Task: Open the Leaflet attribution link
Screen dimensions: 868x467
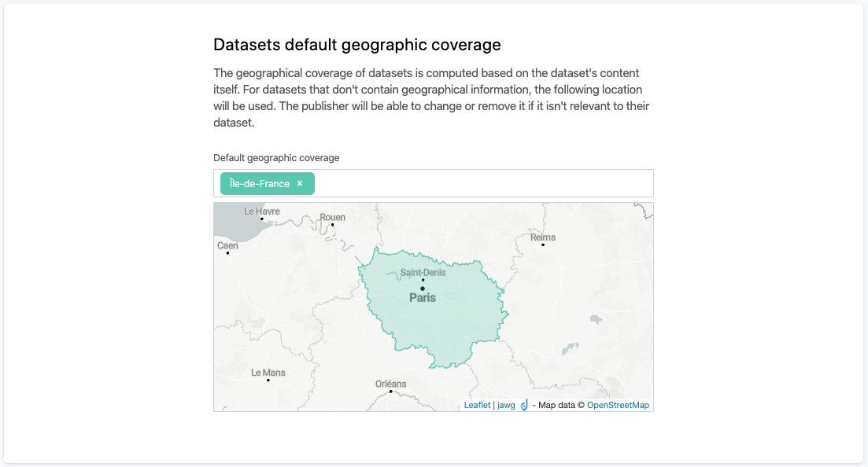Action: (477, 406)
